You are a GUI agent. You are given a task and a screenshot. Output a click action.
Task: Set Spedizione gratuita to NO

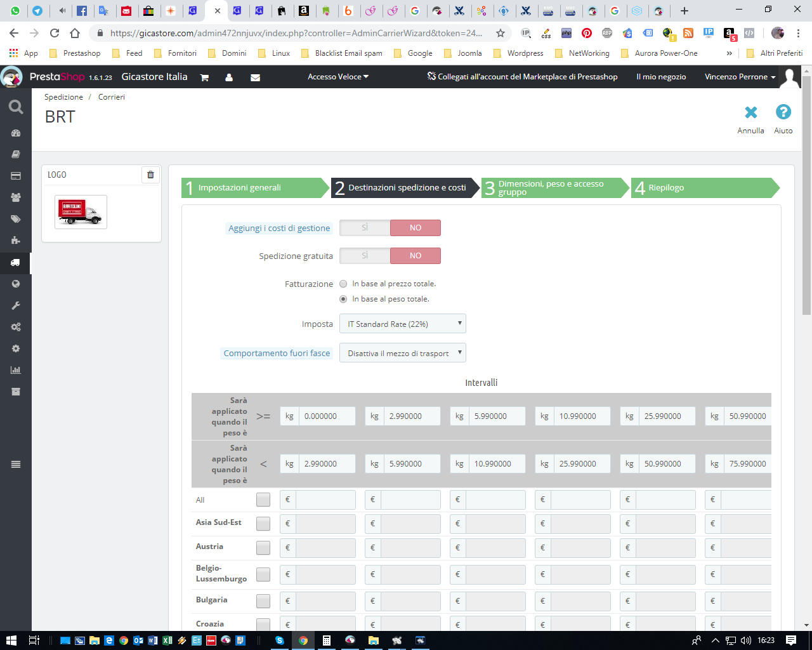416,256
